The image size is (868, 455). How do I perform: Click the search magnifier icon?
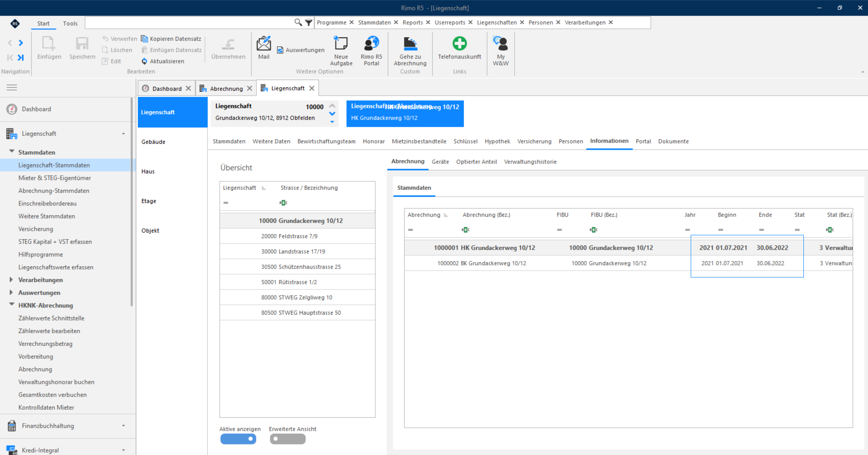click(x=298, y=22)
